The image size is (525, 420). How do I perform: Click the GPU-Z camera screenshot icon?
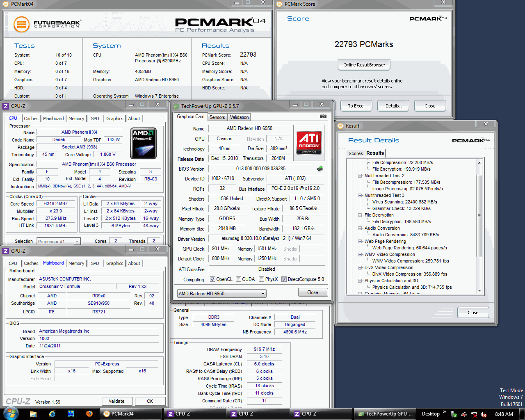pyautogui.click(x=323, y=116)
